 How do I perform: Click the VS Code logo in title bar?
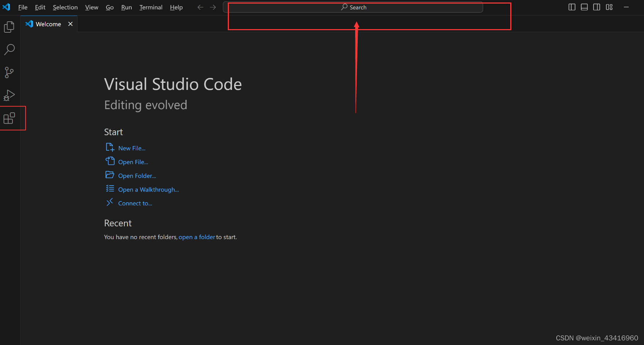6,7
